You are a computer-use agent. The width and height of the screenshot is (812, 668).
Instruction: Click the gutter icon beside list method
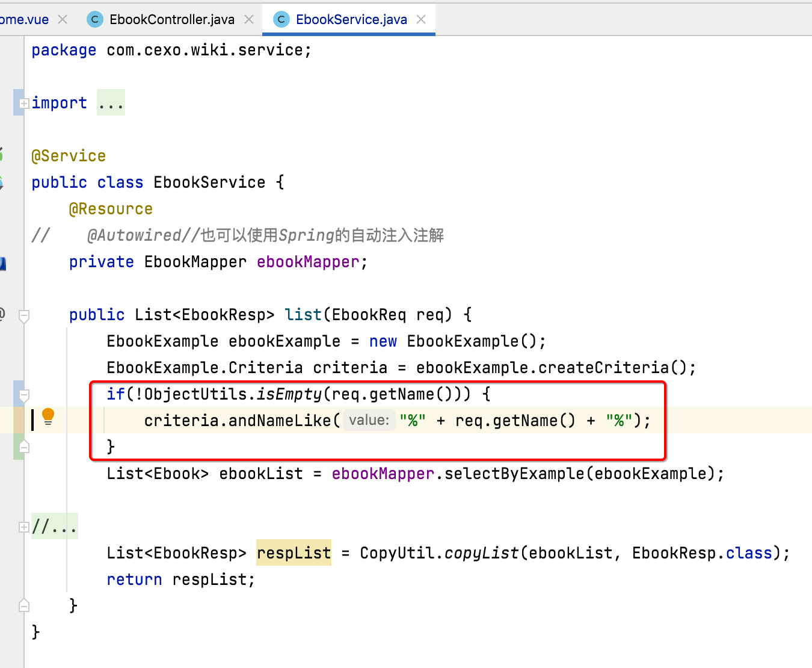[2, 314]
